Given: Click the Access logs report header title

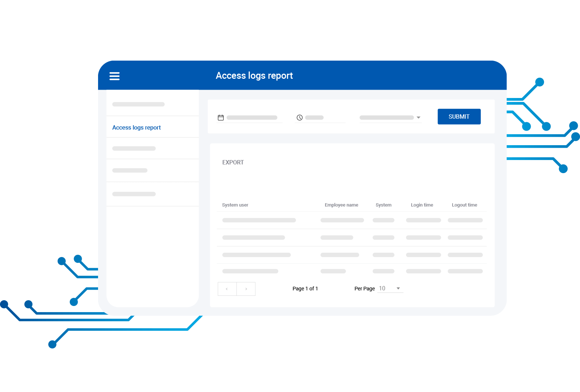Looking at the screenshot, I should coord(254,75).
